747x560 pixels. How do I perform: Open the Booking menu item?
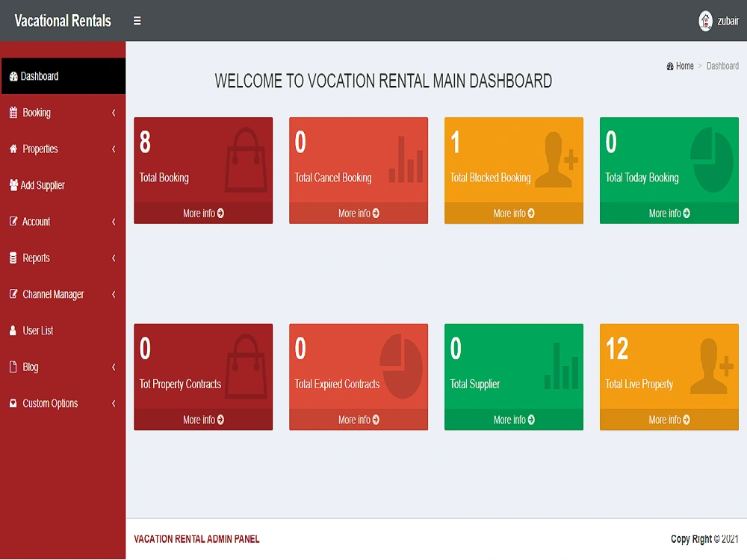pyautogui.click(x=63, y=113)
